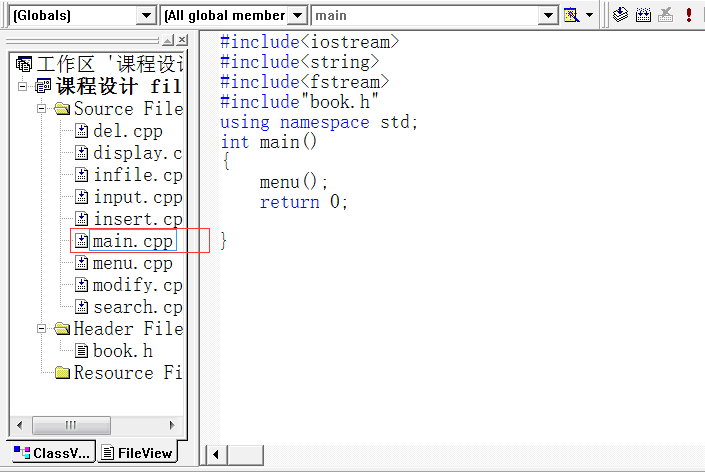Viewport: 705px width, 472px height.
Task: Select the Header Files folder
Action: point(129,329)
